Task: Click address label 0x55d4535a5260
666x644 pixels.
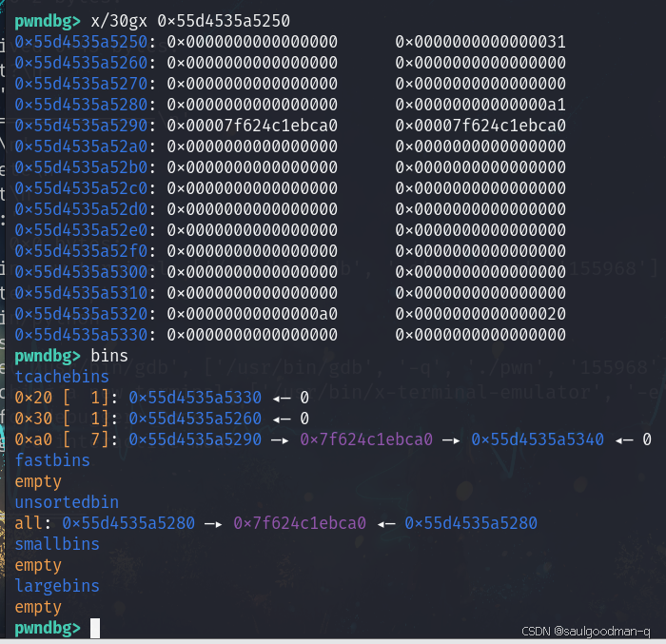Action: pyautogui.click(x=81, y=63)
